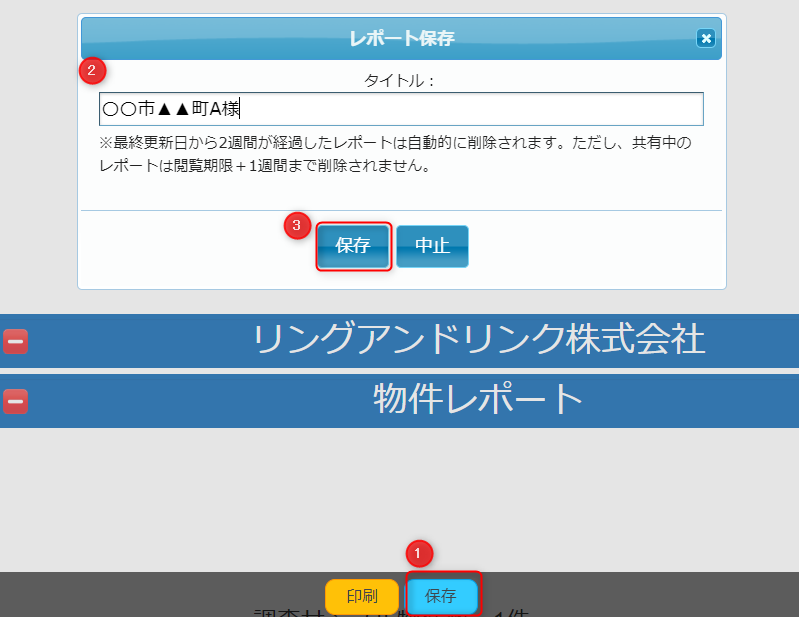Image resolution: width=799 pixels, height=617 pixels.
Task: Click the タイトル： label above the field
Action: 401,80
